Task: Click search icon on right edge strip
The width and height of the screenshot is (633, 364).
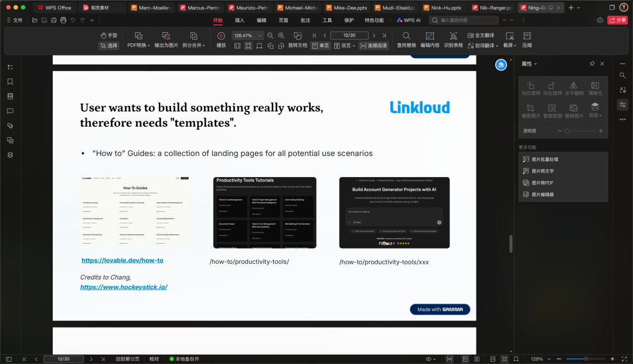Action: [622, 76]
